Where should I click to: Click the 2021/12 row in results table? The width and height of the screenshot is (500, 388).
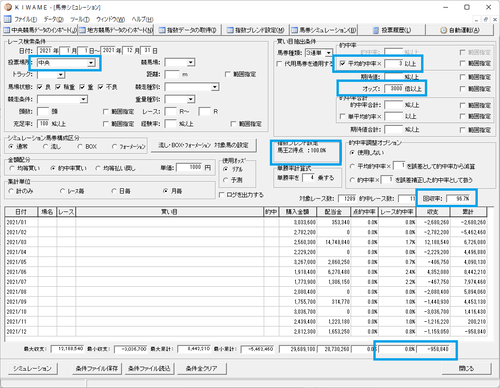point(246,332)
